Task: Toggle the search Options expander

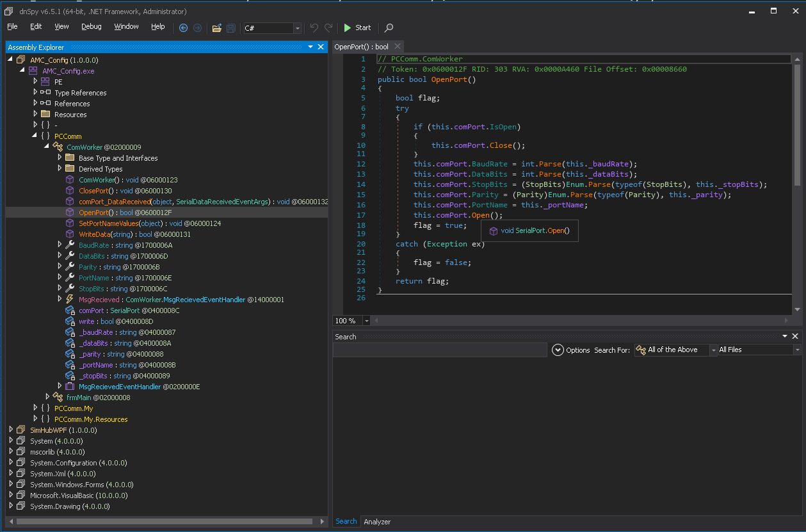Action: [558, 350]
